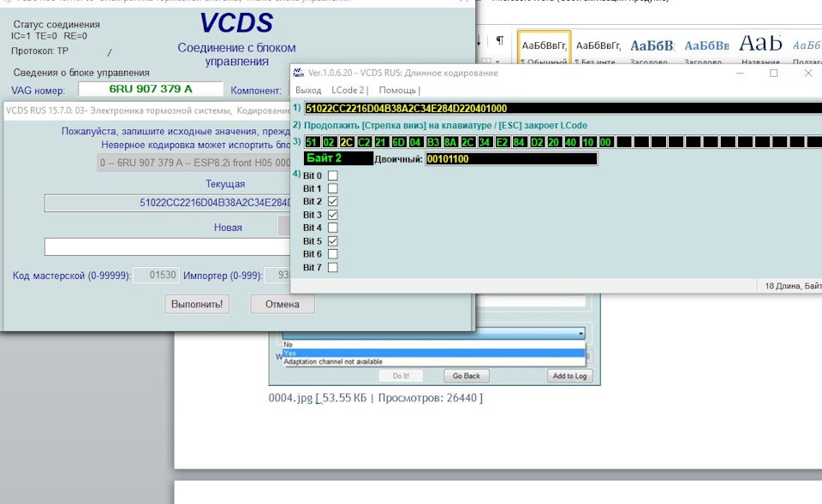This screenshot has width=822, height=504.
Task: Click the Go Back button
Action: point(466,376)
